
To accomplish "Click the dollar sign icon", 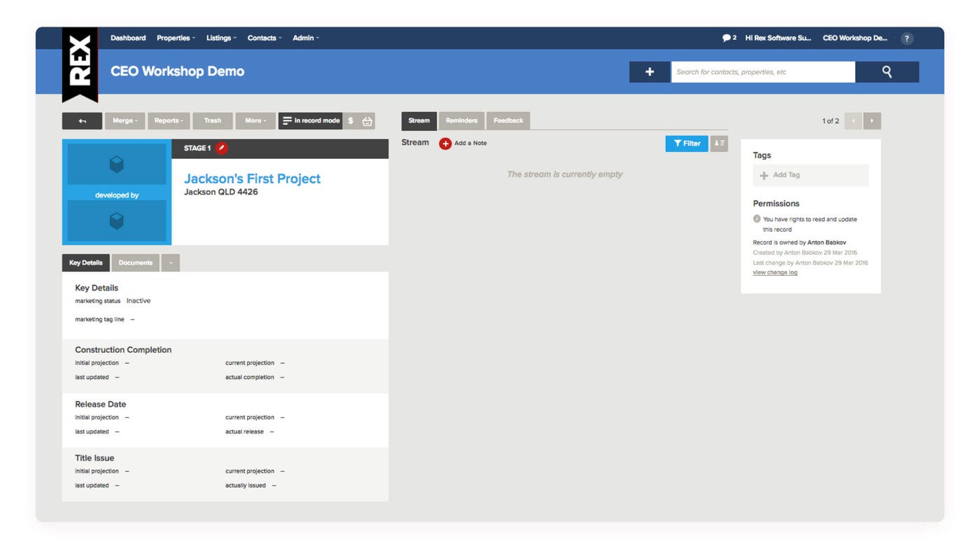I will [x=351, y=121].
